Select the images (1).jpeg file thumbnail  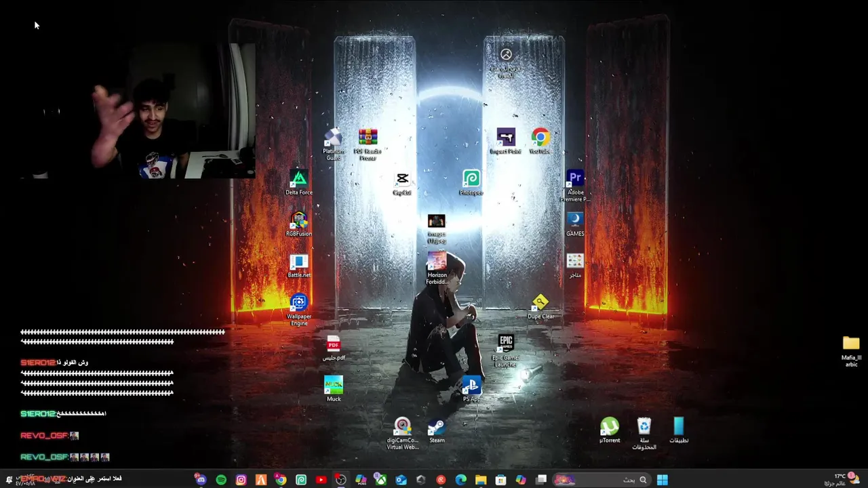[x=437, y=228]
